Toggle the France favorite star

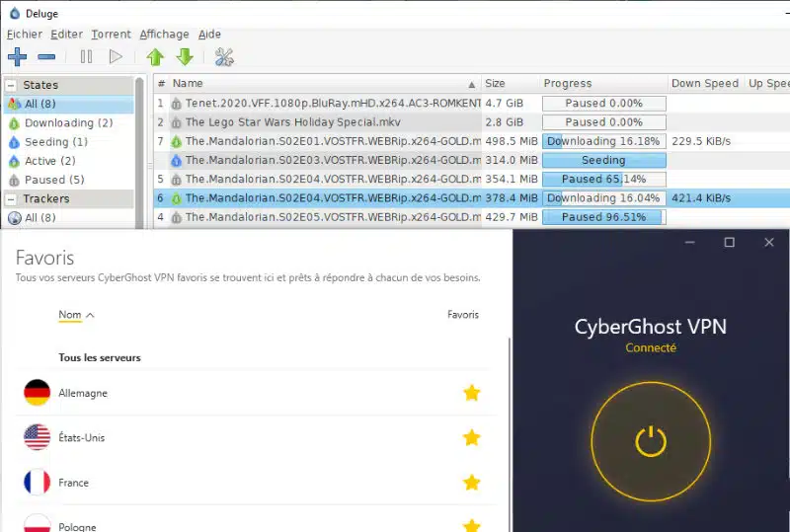click(472, 483)
